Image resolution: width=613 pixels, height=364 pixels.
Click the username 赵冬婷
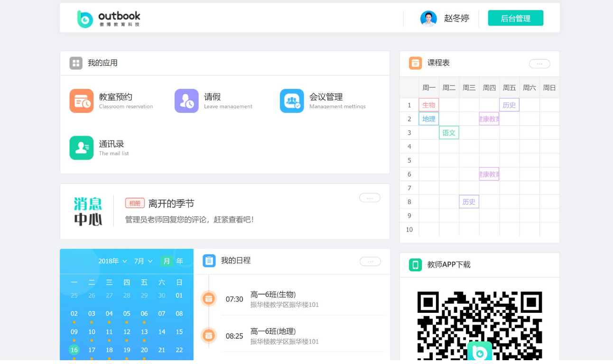click(456, 18)
